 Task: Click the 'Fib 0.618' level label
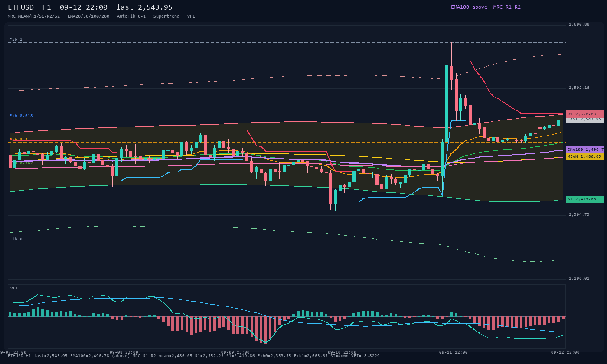[21, 116]
